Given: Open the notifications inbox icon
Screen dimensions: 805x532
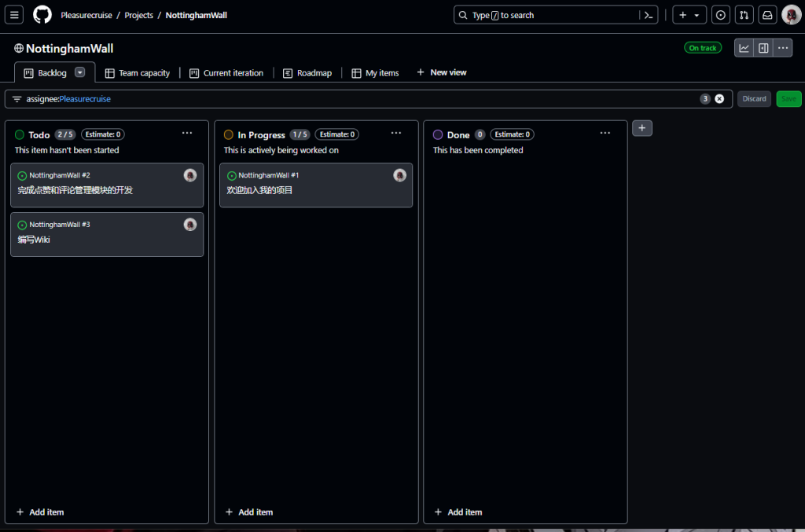Looking at the screenshot, I should pyautogui.click(x=767, y=16).
